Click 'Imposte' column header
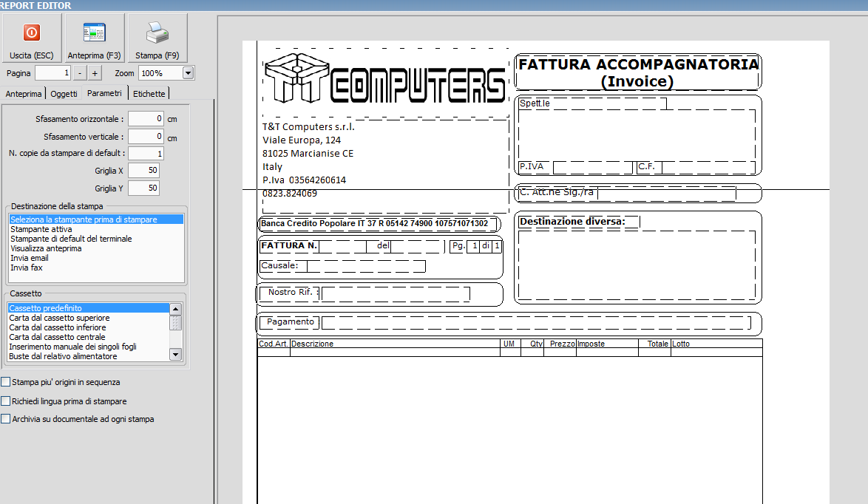Image resolution: width=868 pixels, height=504 pixels. click(591, 344)
